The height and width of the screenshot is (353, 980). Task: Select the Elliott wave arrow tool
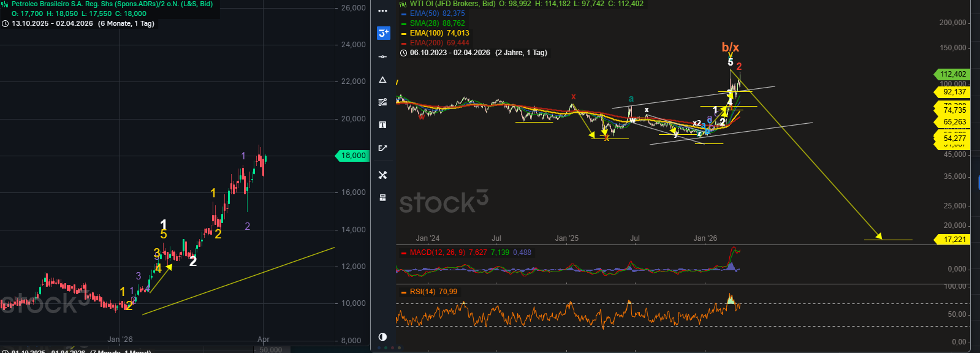coord(383,148)
